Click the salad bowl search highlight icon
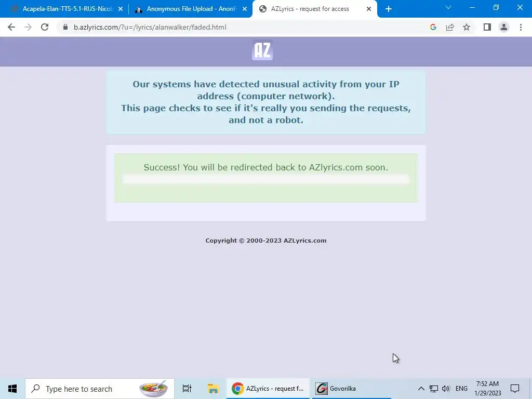Image resolution: width=532 pixels, height=399 pixels. (x=153, y=389)
